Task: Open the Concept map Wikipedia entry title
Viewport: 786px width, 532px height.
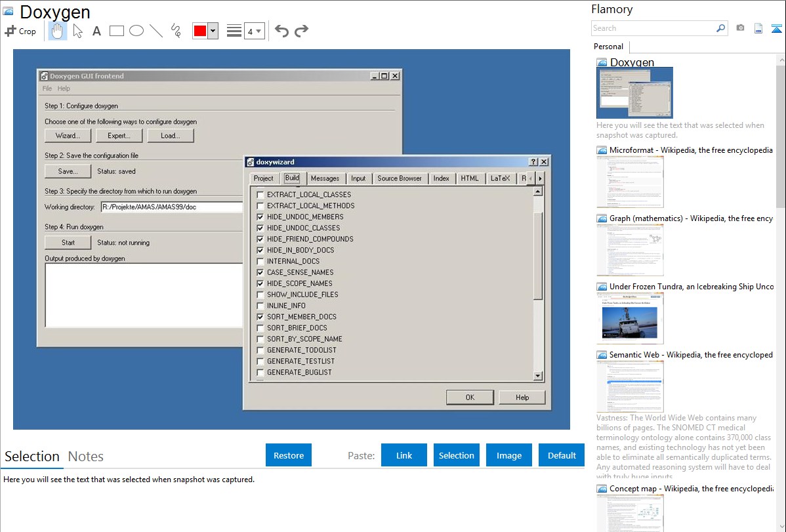Action: pos(691,488)
